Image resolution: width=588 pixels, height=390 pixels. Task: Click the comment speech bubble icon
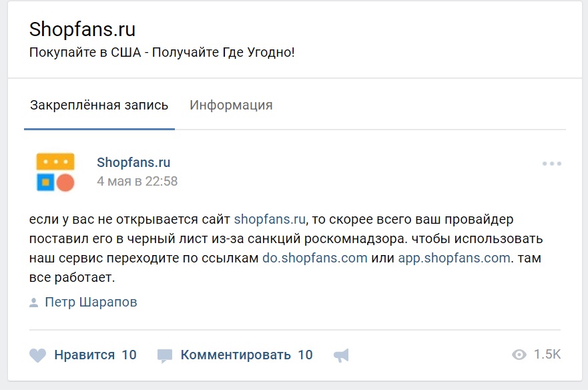pyautogui.click(x=165, y=356)
